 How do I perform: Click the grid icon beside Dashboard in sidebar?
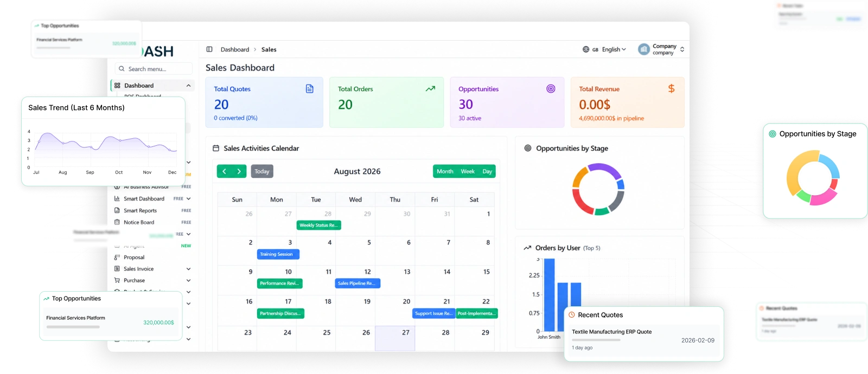117,86
